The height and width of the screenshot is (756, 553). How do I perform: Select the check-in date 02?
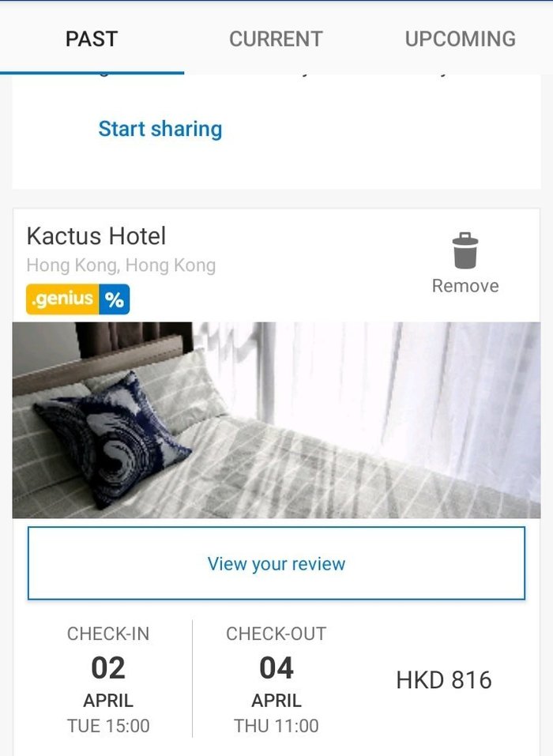coord(108,668)
